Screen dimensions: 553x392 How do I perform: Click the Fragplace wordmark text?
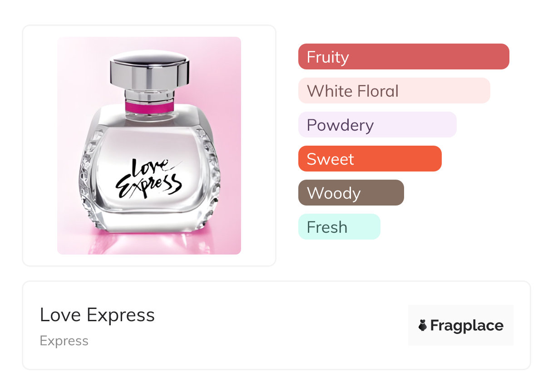(x=467, y=325)
